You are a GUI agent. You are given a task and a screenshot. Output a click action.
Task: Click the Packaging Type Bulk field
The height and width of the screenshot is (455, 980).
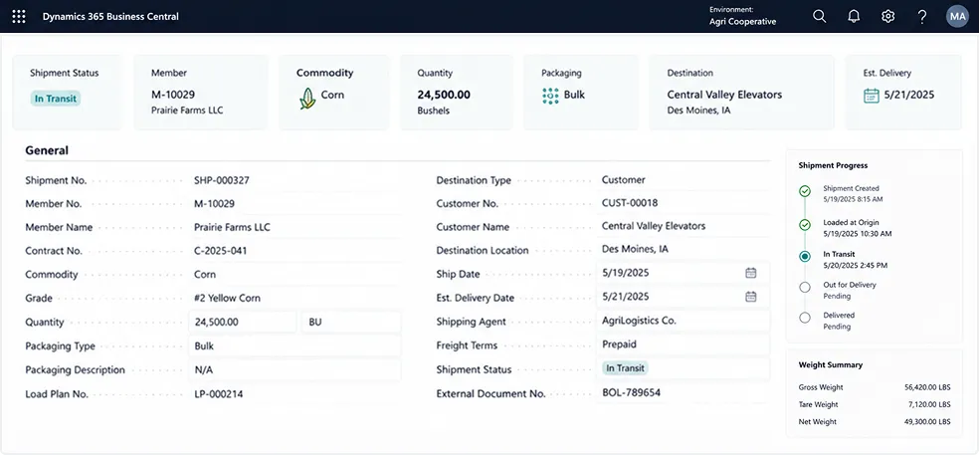[x=294, y=345]
